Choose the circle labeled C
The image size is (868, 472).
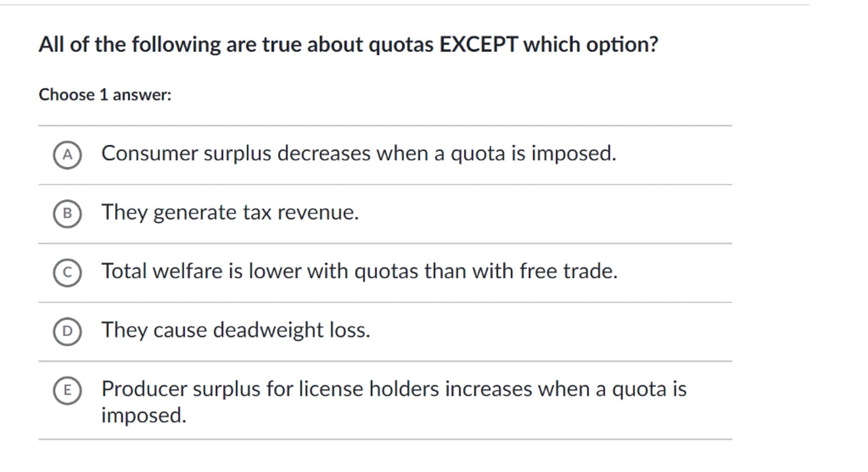tap(67, 272)
